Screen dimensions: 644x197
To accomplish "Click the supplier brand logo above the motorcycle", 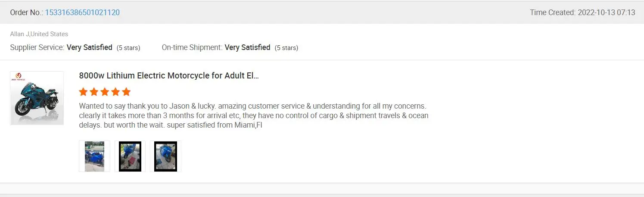I will (18, 77).
